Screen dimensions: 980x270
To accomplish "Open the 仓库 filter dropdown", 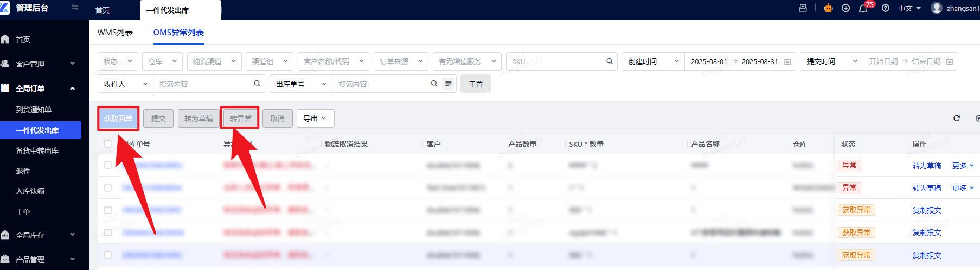I will click(162, 61).
